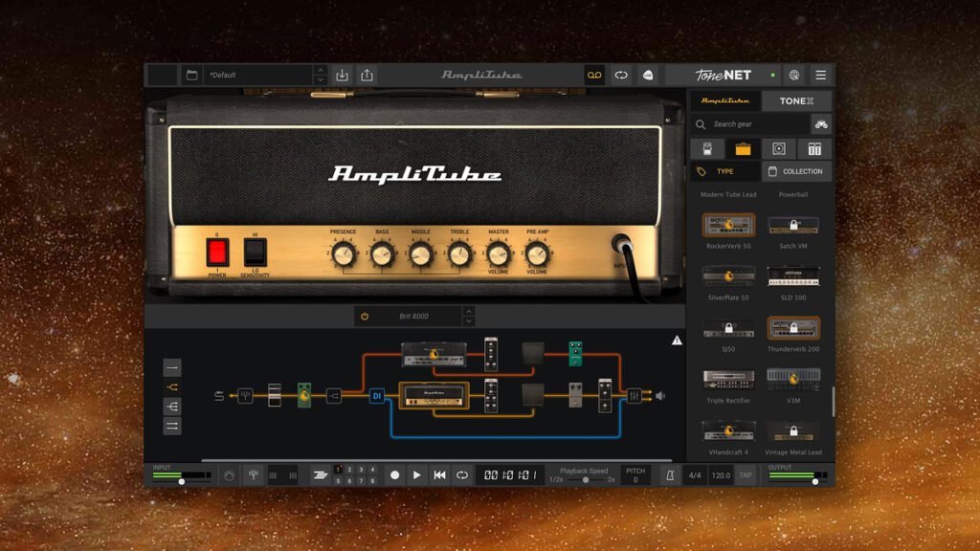The image size is (980, 551).
Task: Adjust the Playback Speed slider
Action: 588,478
